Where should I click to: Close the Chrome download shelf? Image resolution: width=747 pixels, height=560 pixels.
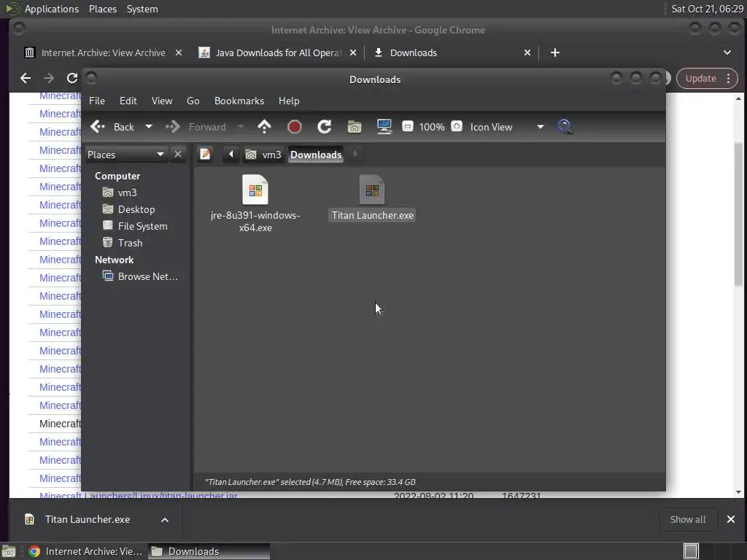(731, 519)
